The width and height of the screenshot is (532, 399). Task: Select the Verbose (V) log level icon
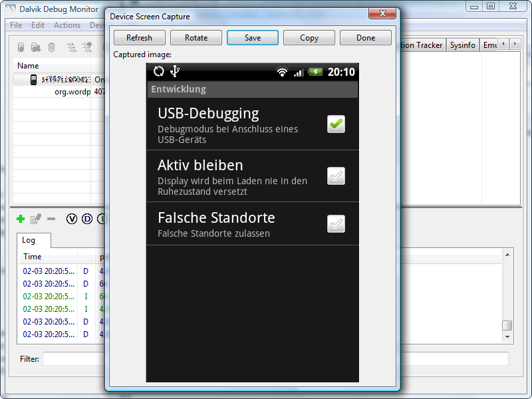pos(72,218)
